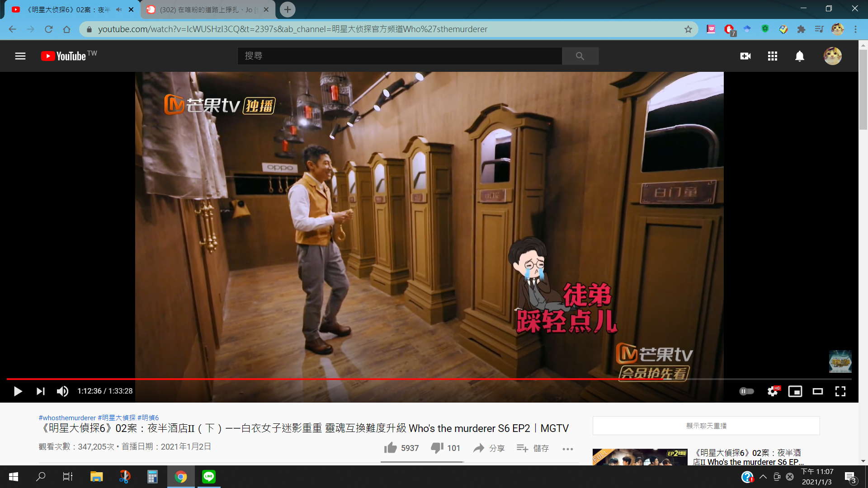
Task: Click the #明星大偵探 hashtag link
Action: click(x=117, y=418)
